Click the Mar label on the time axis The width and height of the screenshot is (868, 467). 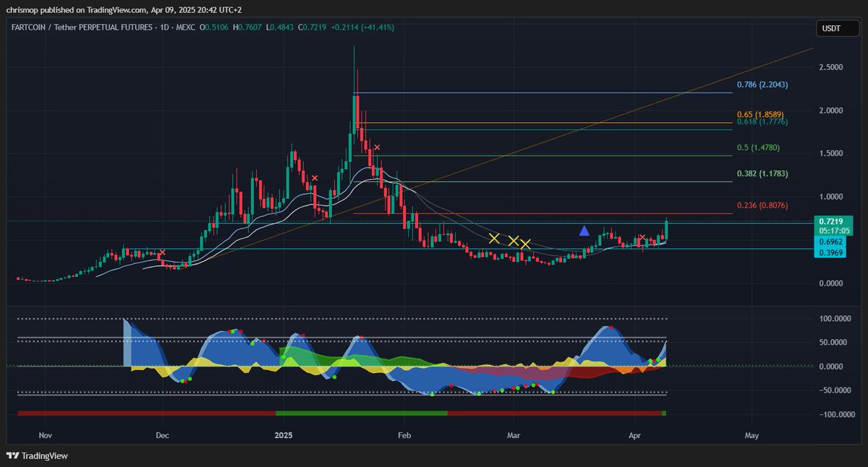click(514, 436)
